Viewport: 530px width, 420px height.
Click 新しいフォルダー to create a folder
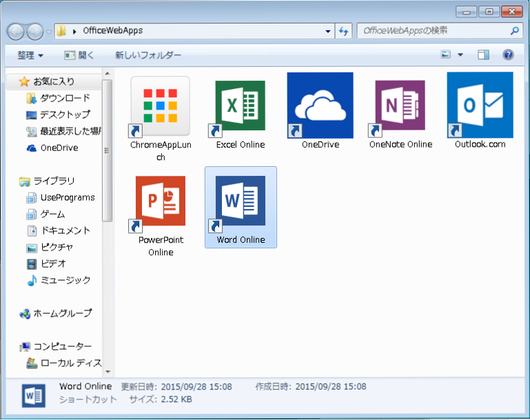pos(148,55)
